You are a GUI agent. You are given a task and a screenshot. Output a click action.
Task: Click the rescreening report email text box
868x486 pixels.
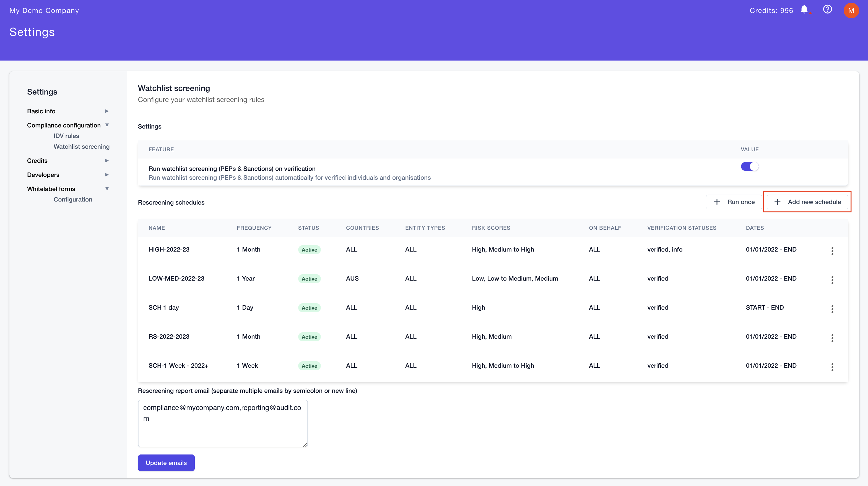click(x=223, y=423)
